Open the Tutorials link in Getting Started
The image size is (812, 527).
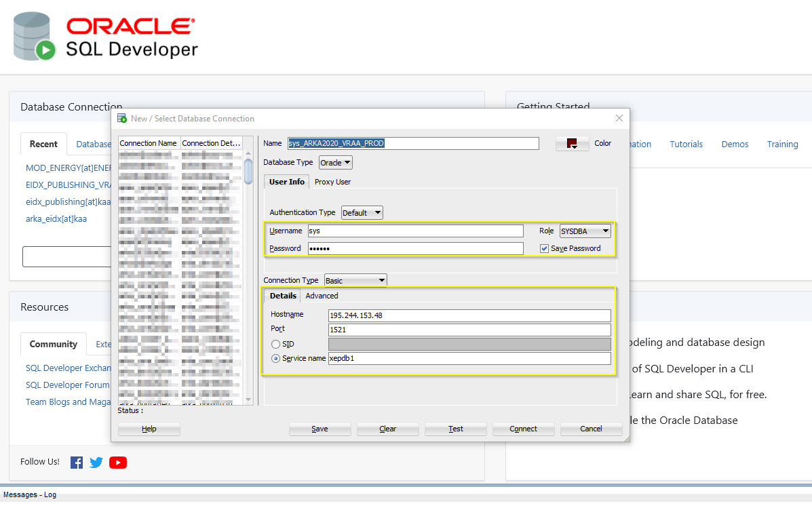(x=686, y=144)
